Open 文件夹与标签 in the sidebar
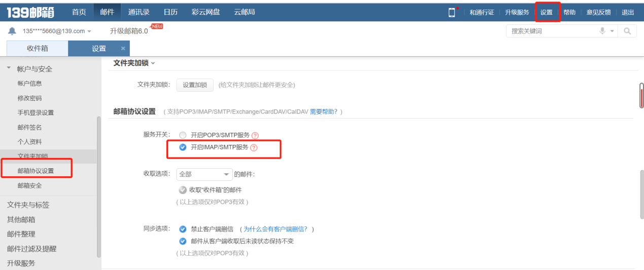Screen dimensions: 644x270 [x=28, y=205]
